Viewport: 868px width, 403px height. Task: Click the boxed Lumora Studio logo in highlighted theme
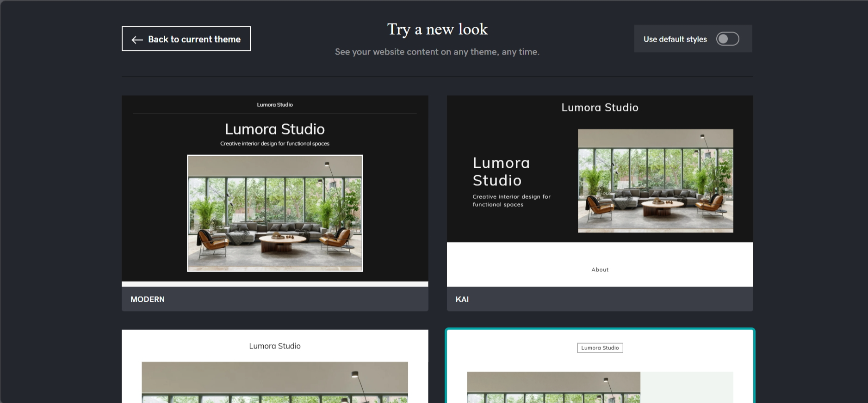click(x=600, y=348)
